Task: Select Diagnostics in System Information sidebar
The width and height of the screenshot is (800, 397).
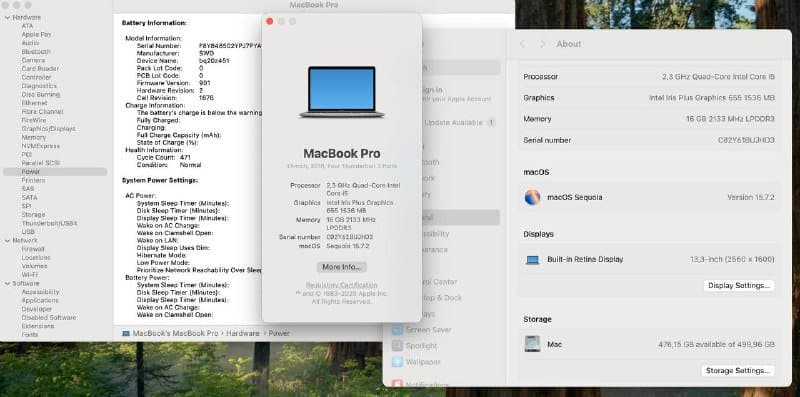Action: point(39,86)
